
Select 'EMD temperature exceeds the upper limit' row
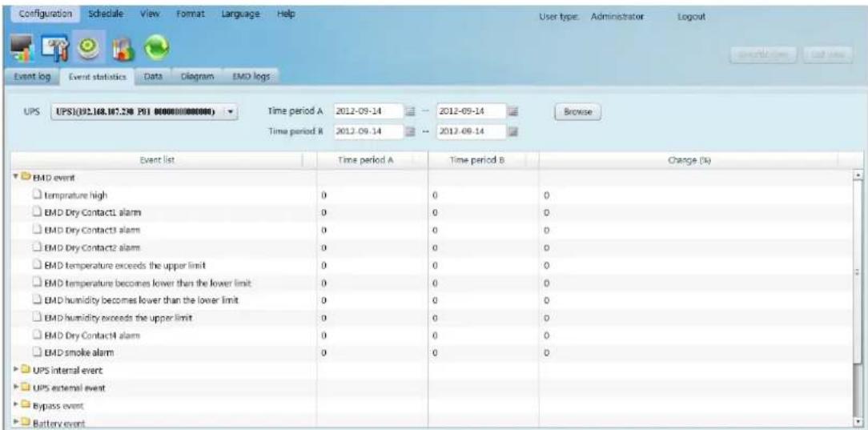point(432,264)
